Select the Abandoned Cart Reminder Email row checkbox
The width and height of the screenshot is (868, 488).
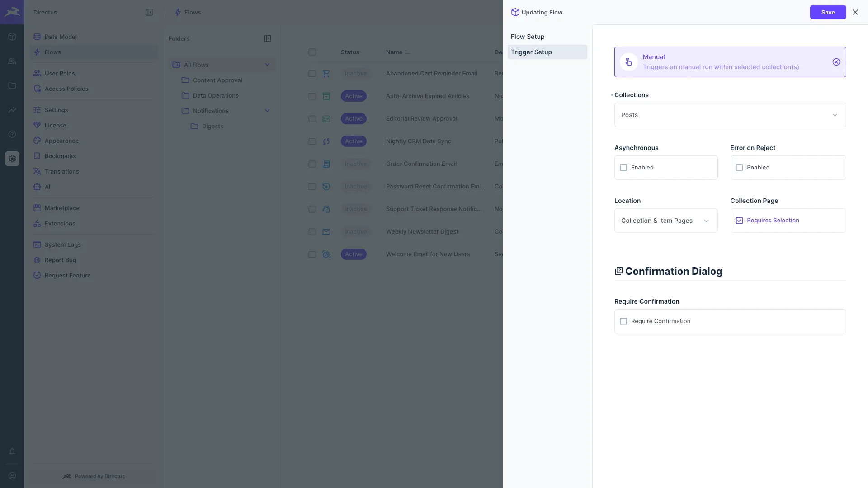tap(312, 74)
